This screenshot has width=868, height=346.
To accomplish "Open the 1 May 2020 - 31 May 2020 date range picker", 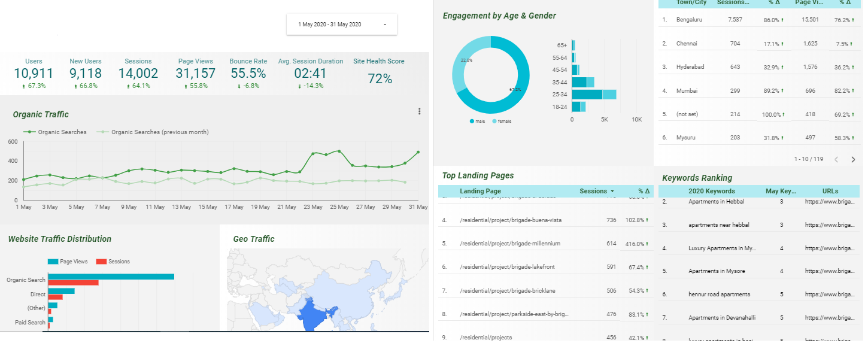I will (341, 25).
